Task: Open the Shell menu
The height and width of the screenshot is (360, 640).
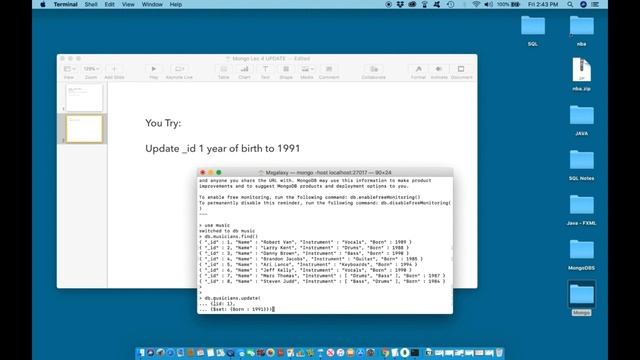Action: coord(91,4)
